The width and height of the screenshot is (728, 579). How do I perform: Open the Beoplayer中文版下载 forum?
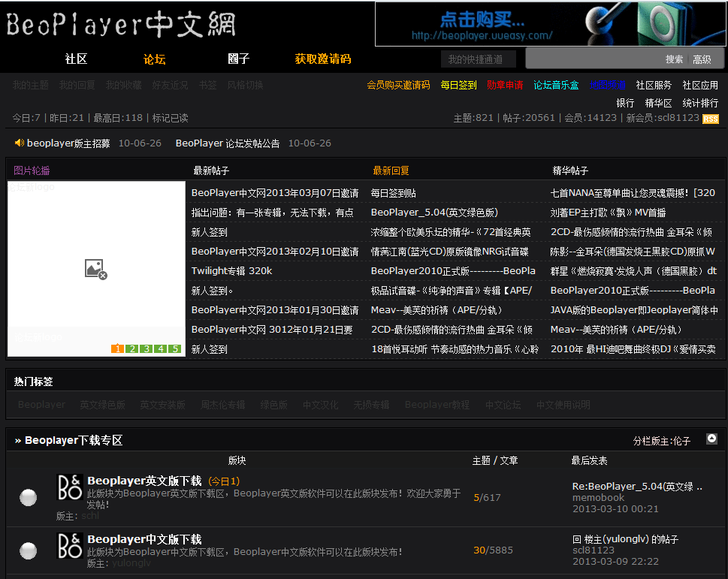pyautogui.click(x=144, y=539)
